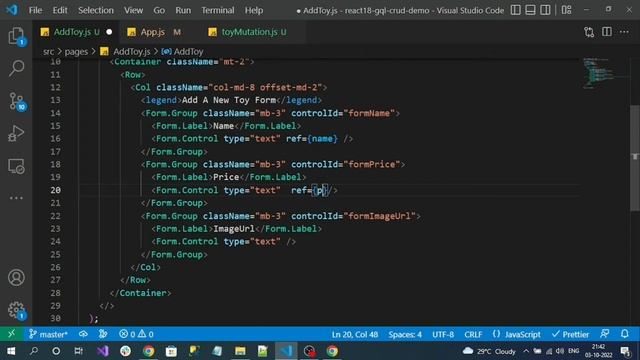Go to line via Ln 20, Col 48
Screen dimensions: 640x360
coord(355,334)
